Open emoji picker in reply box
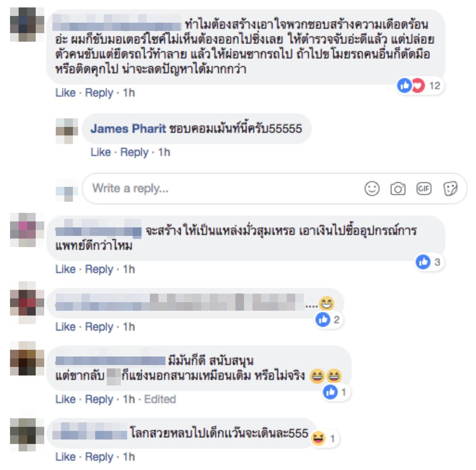 click(x=372, y=188)
